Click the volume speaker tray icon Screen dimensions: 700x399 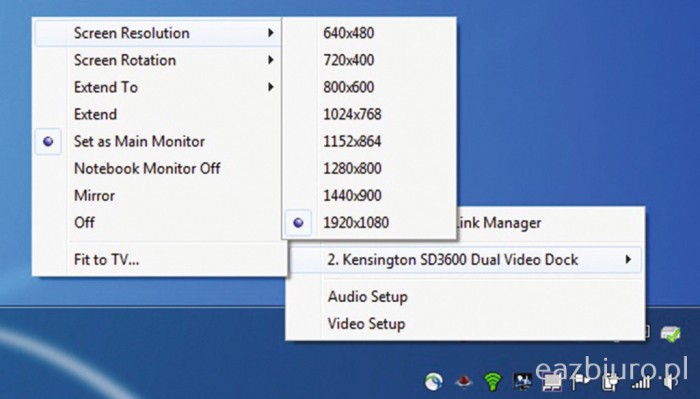670,382
